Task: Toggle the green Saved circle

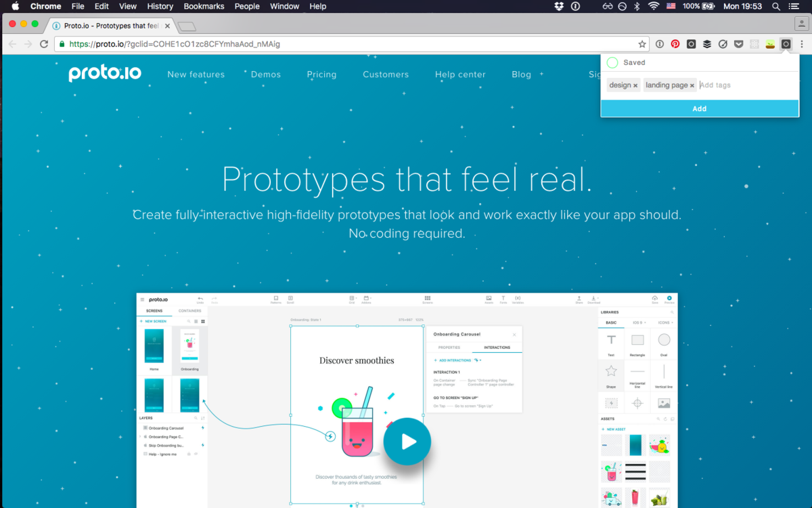Action: click(x=612, y=62)
